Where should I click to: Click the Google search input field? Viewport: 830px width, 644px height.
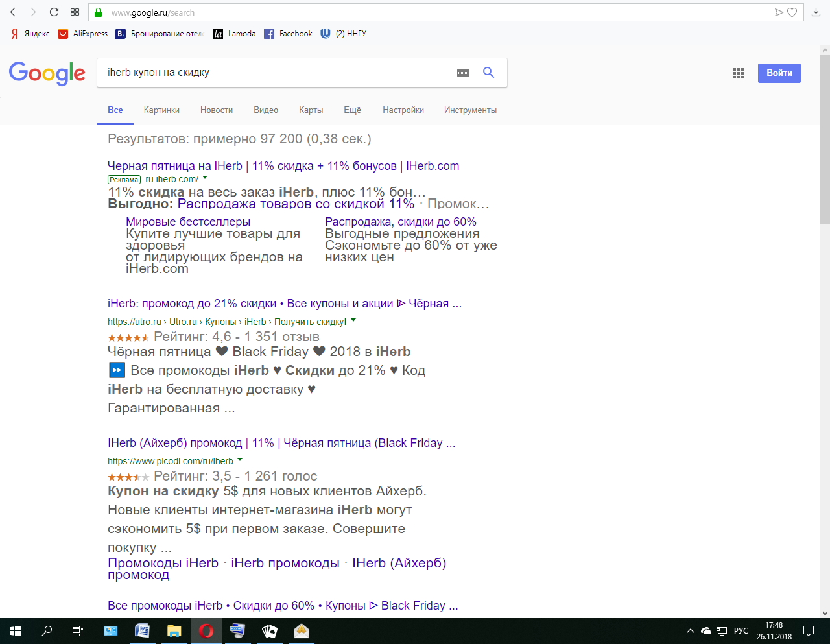pos(276,73)
